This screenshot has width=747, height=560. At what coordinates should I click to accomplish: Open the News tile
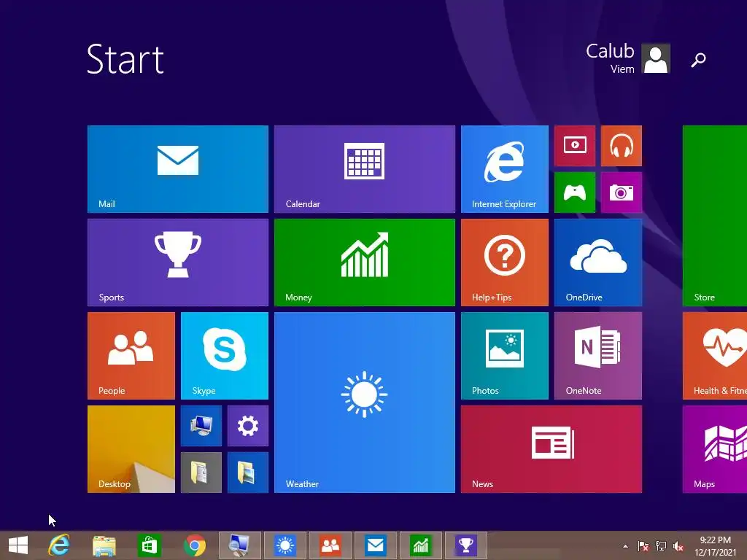tap(551, 449)
